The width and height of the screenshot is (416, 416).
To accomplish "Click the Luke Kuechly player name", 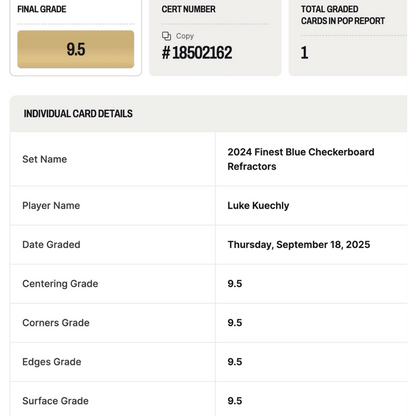I will [258, 206].
